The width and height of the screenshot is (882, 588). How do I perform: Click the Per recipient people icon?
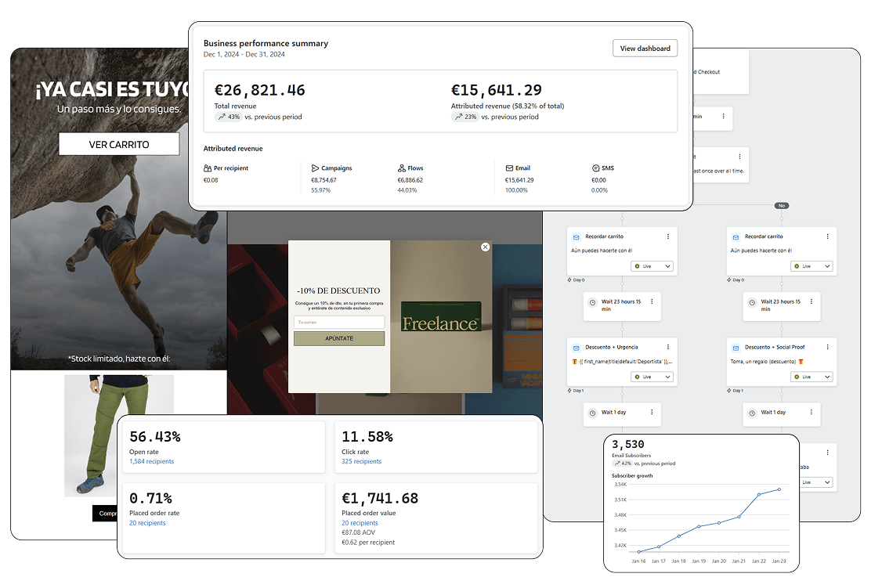(x=208, y=168)
